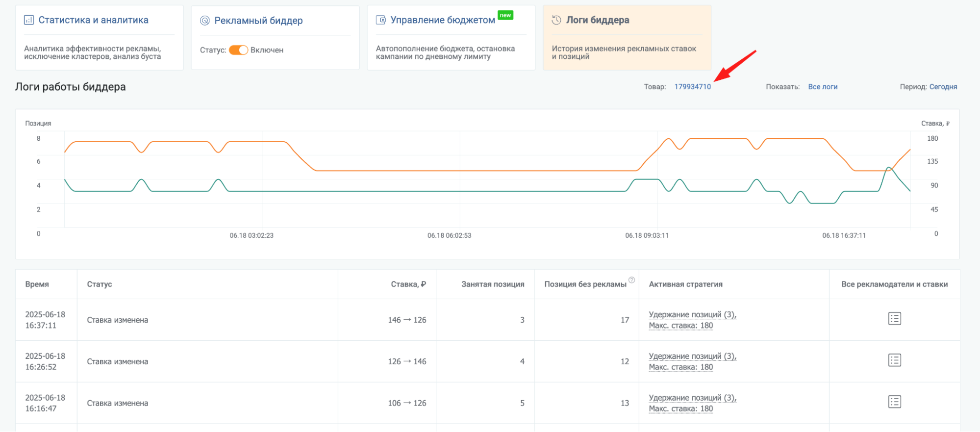
Task: Click the bidder logs history icon
Action: 556,20
